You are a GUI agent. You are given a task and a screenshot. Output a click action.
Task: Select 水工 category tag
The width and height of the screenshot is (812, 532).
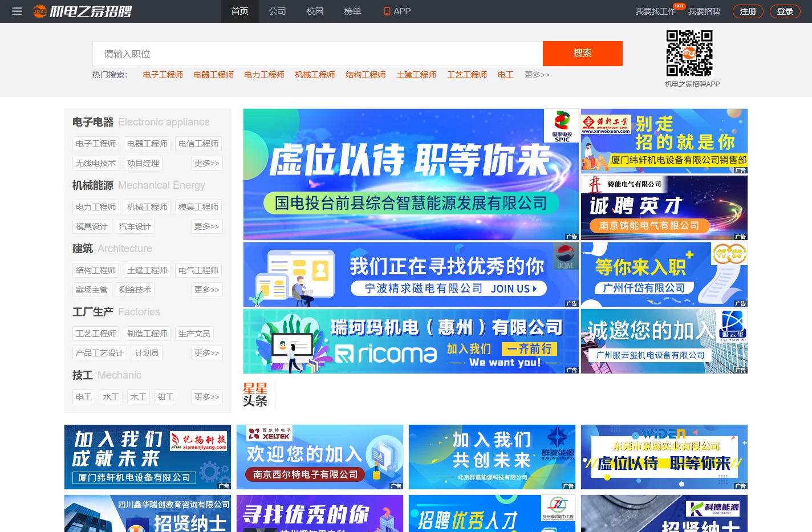tap(111, 397)
